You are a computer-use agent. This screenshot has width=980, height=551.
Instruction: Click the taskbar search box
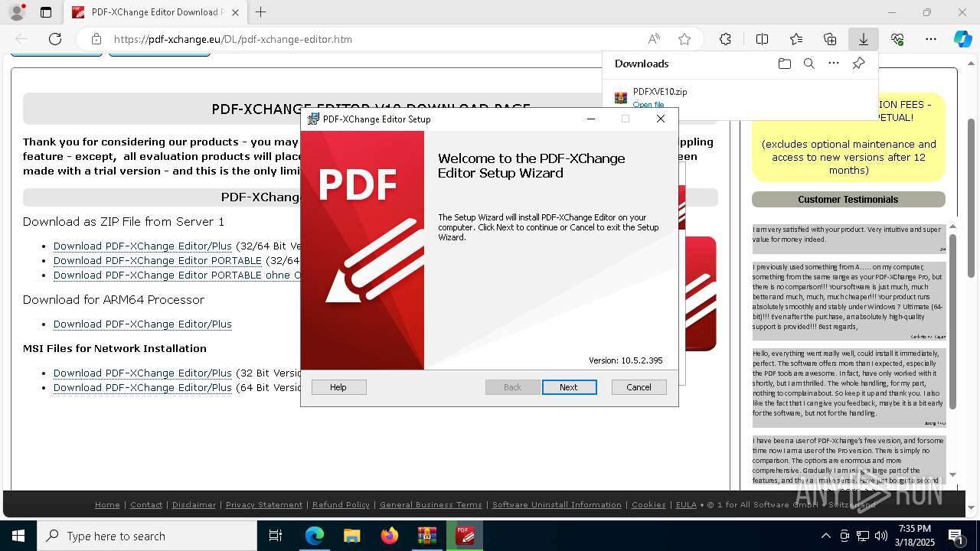tap(147, 536)
